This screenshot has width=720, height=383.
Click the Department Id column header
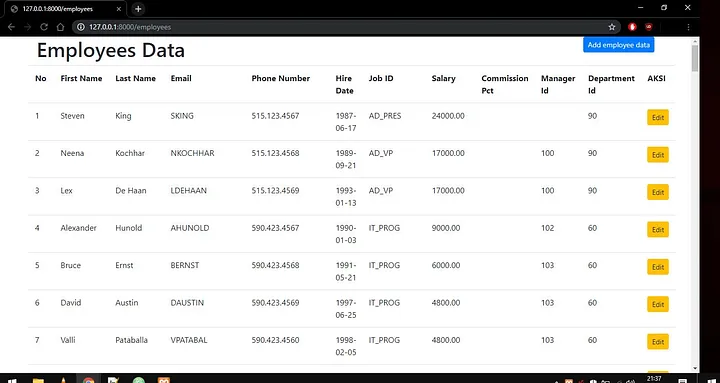(x=611, y=84)
